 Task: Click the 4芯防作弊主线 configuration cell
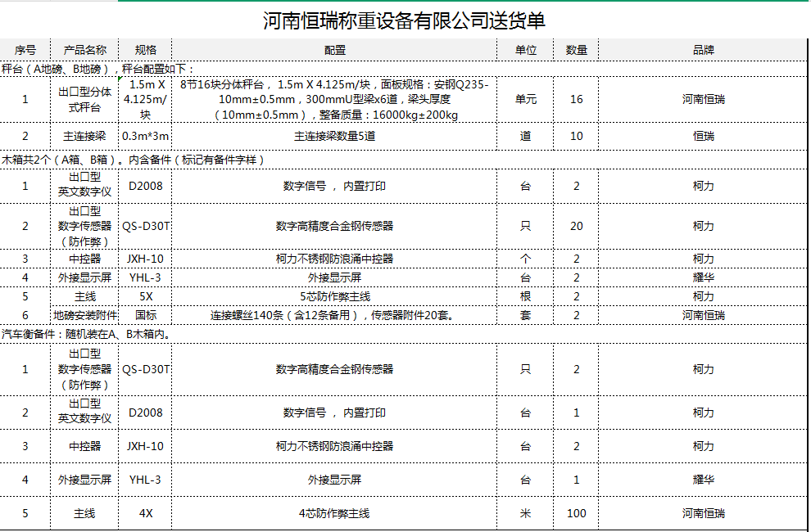(334, 513)
